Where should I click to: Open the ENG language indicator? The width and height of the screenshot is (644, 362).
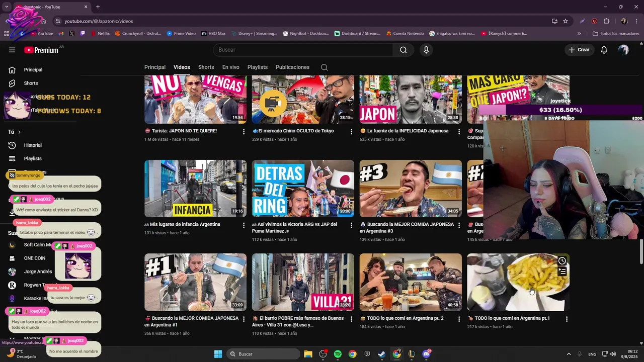point(592,354)
